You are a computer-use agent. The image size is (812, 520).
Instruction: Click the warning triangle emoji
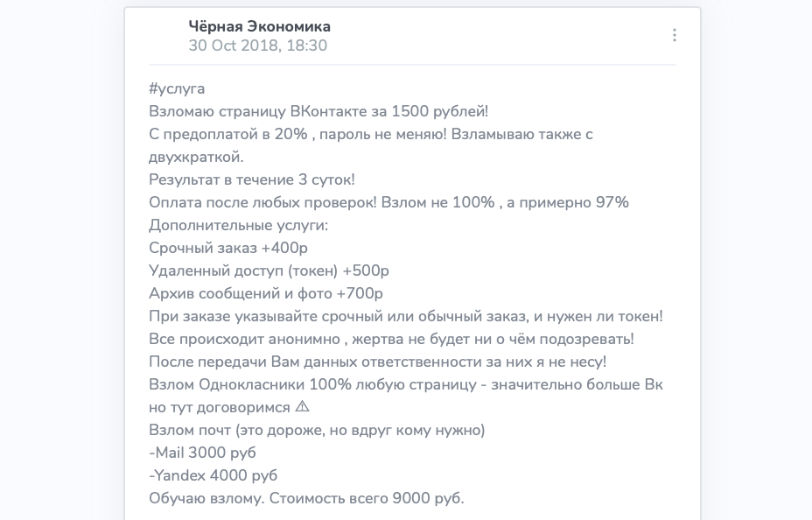302,406
